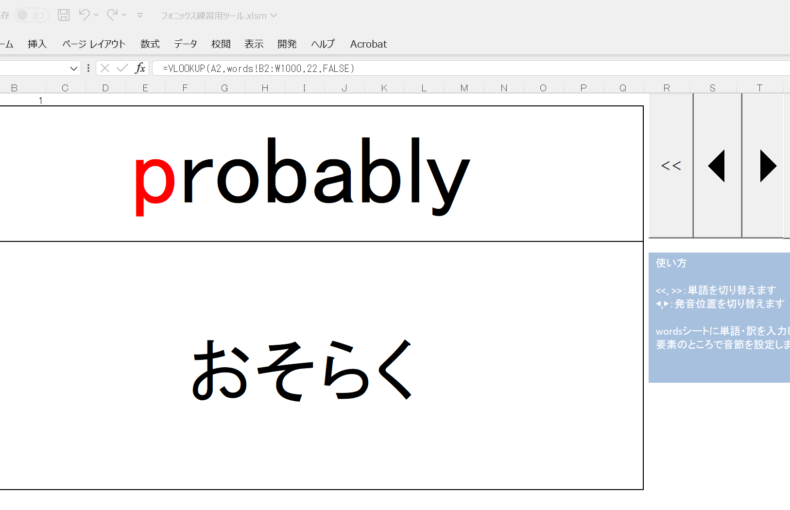Open the file name dropdown in title bar
This screenshot has width=790, height=510.
(x=274, y=16)
